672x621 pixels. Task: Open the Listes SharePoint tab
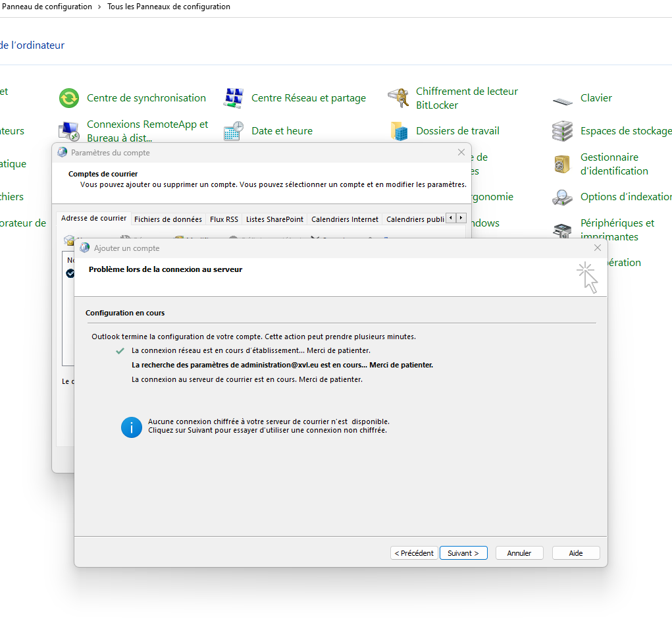click(x=274, y=219)
